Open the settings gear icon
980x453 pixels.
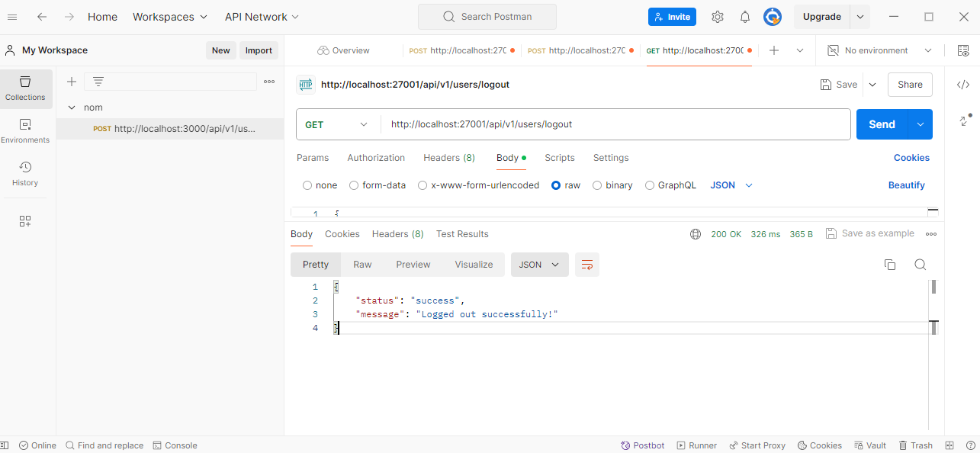tap(717, 17)
